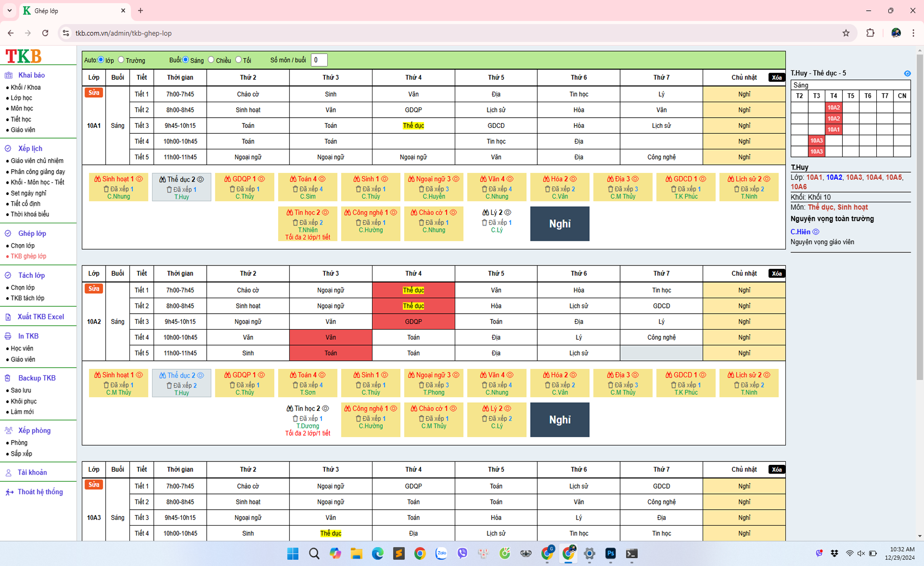Collapse the Xếp lịch sidebar section
Image resolution: width=924 pixels, height=566 pixels.
[30, 149]
